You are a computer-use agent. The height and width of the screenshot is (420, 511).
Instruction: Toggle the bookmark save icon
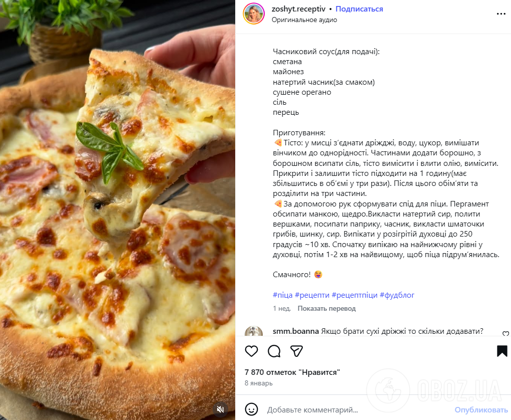coord(502,351)
